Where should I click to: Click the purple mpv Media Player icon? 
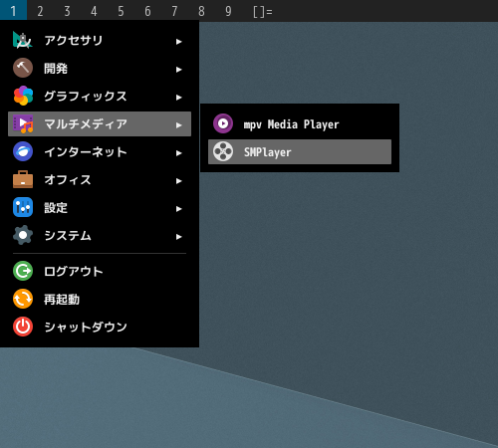pos(223,123)
